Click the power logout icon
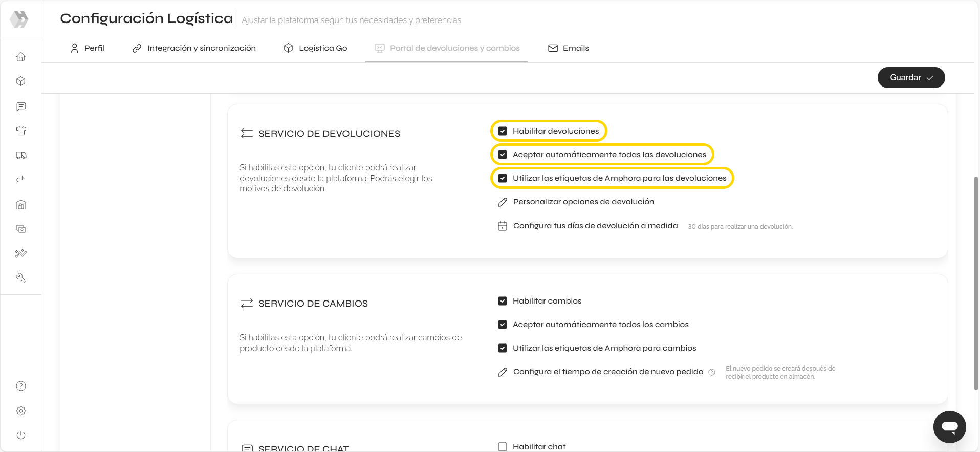980x452 pixels. click(x=21, y=435)
